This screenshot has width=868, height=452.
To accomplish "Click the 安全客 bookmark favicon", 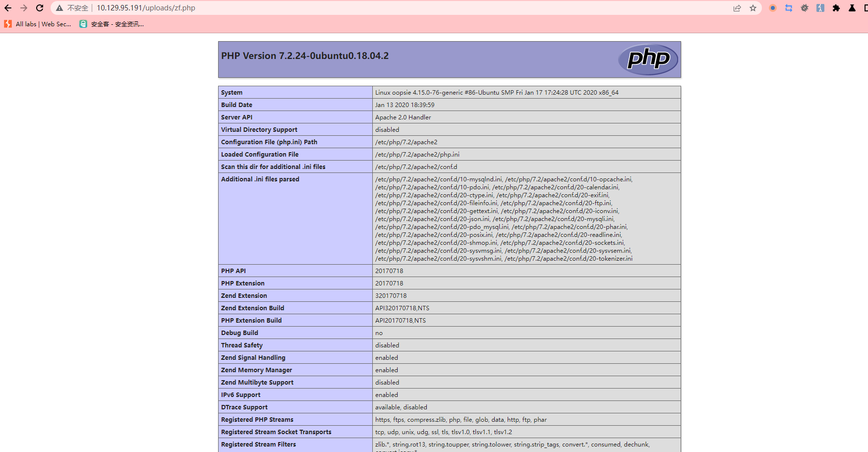I will 83,24.
